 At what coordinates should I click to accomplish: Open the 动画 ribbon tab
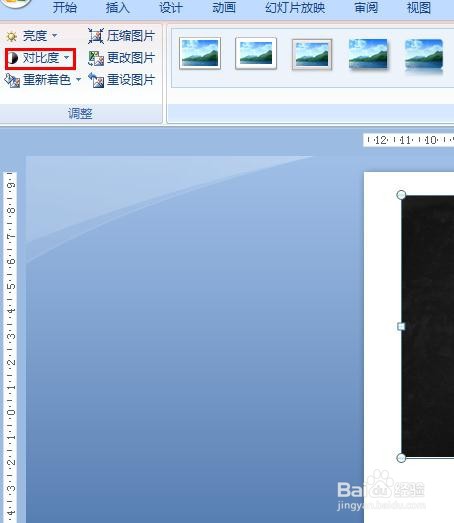(224, 7)
